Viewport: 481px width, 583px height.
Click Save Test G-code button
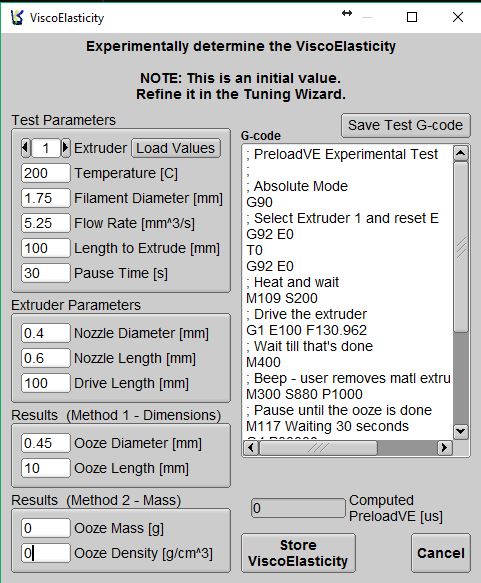406,125
